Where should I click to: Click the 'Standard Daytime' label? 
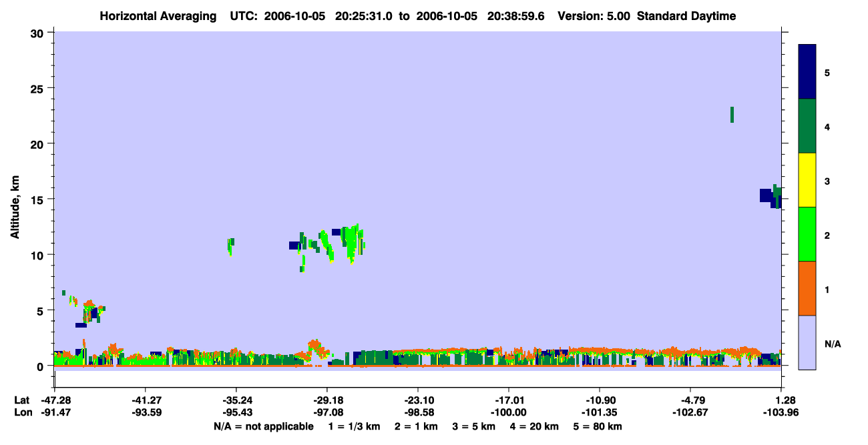click(x=686, y=16)
